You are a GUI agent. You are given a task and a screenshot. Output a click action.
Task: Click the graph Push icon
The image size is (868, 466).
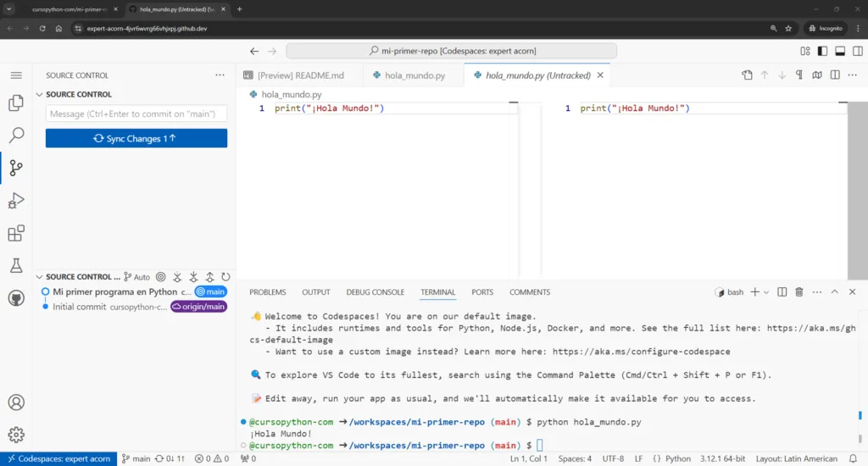coord(210,277)
